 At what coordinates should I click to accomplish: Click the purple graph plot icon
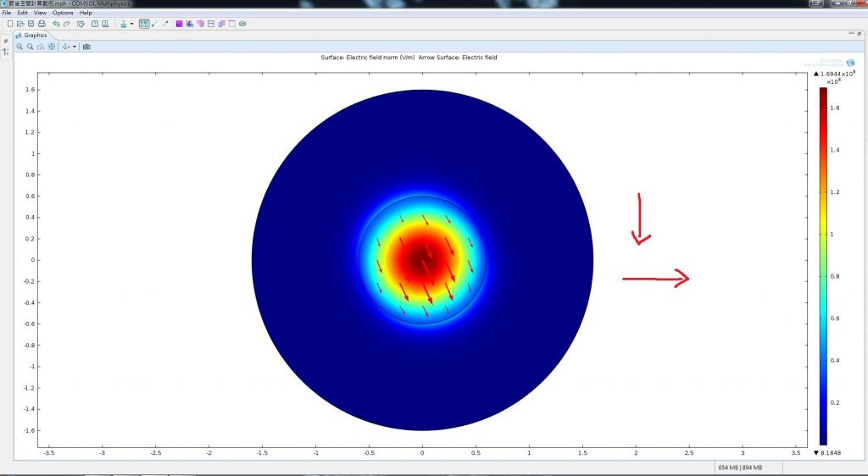[x=190, y=24]
